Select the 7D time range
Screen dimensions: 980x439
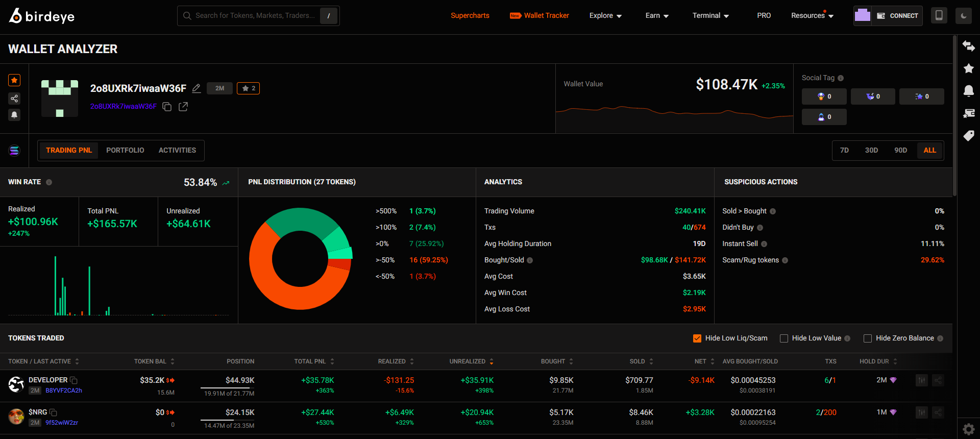click(x=844, y=151)
